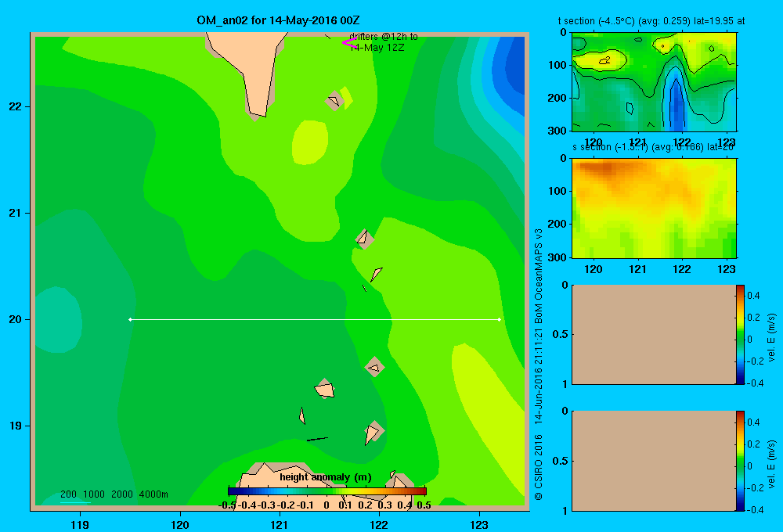Click the '0.5' axis label of the upper tan panel

point(561,334)
